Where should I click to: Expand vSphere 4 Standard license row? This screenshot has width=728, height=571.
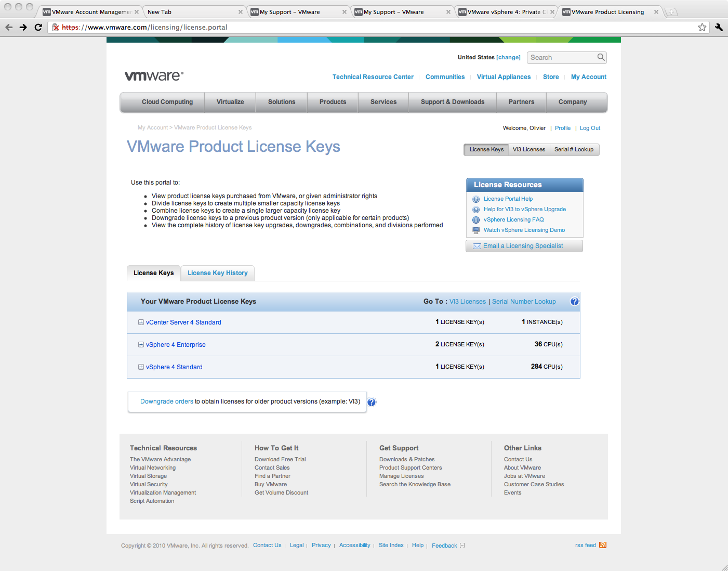click(141, 367)
